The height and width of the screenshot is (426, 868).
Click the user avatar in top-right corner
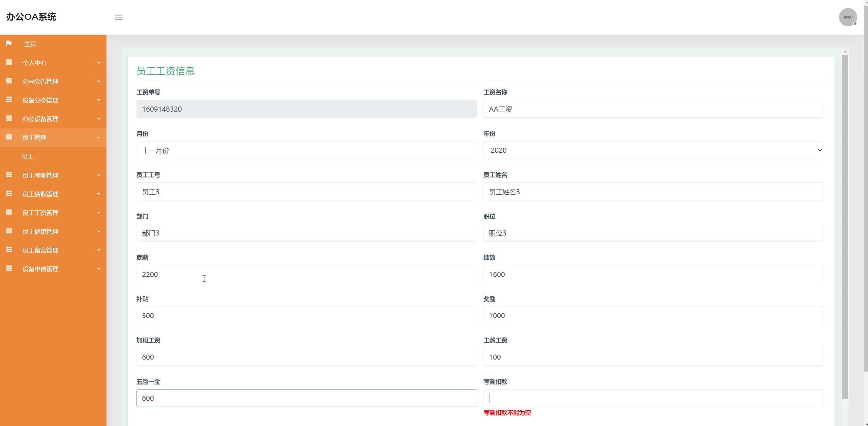[x=848, y=17]
